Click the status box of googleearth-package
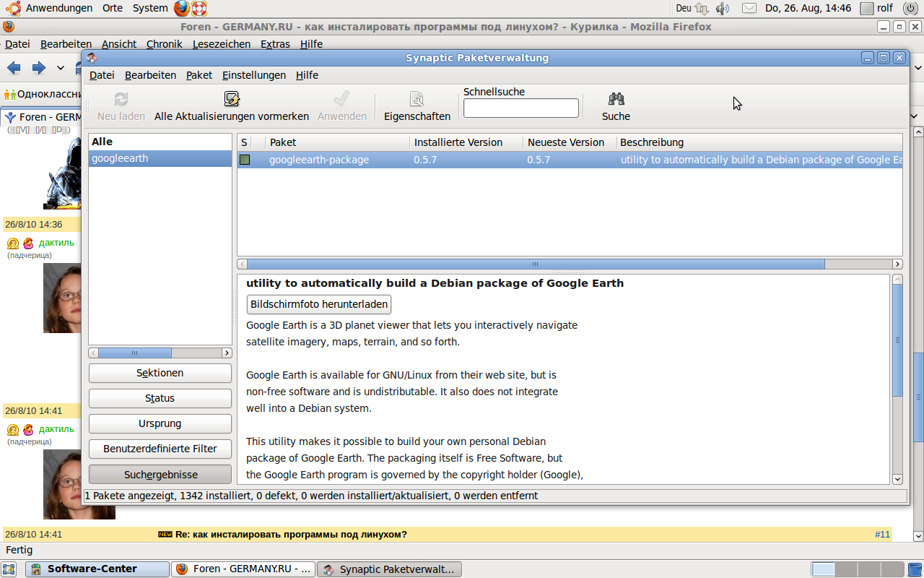The width and height of the screenshot is (924, 578). [x=245, y=160]
